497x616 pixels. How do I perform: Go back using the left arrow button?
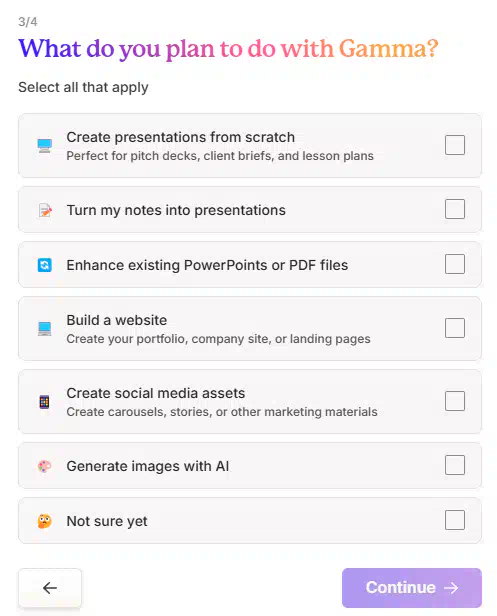(x=50, y=588)
